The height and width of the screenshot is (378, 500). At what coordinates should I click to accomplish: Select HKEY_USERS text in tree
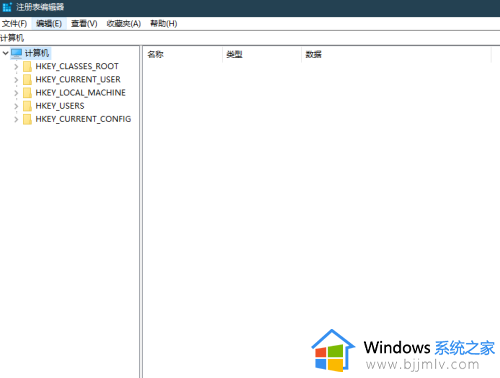point(60,106)
